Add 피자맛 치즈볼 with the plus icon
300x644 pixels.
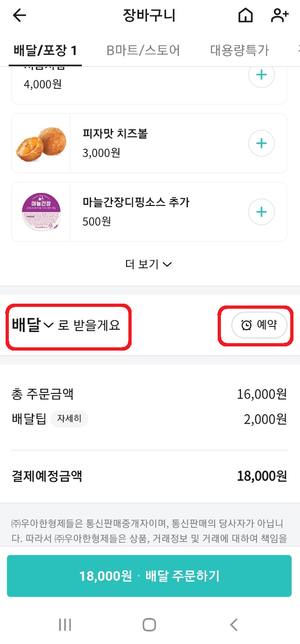tap(261, 143)
